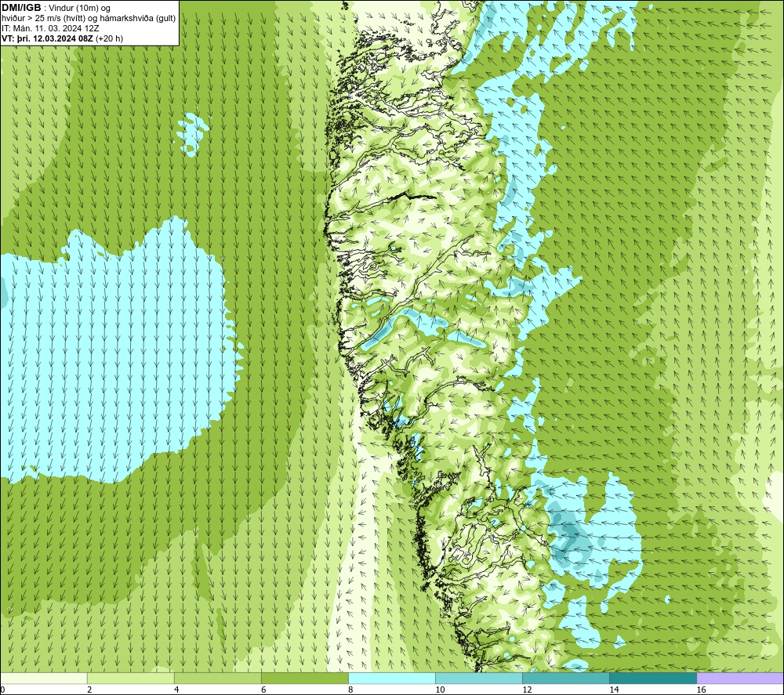The width and height of the screenshot is (784, 695).
Task: Click the DMI/IGB title text in legend
Action: tap(21, 8)
